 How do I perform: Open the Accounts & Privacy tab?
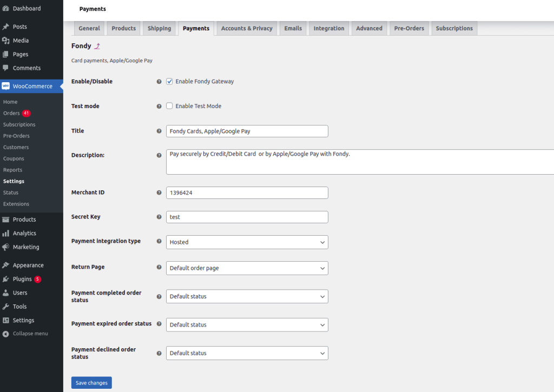click(247, 28)
